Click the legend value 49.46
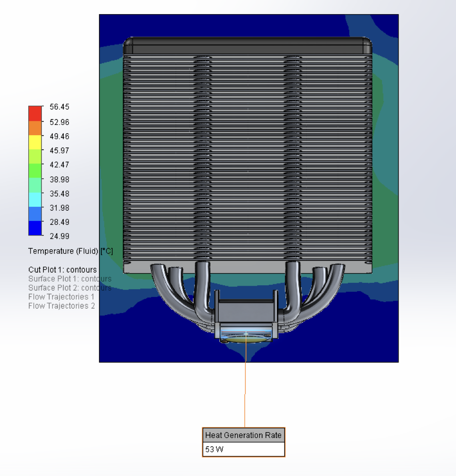 point(59,136)
